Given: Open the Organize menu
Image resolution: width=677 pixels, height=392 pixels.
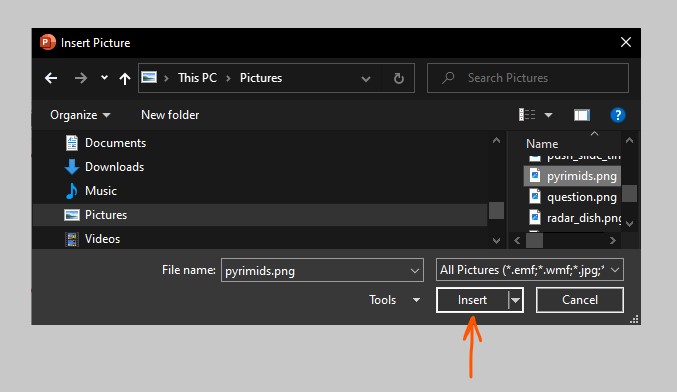Looking at the screenshot, I should [80, 115].
